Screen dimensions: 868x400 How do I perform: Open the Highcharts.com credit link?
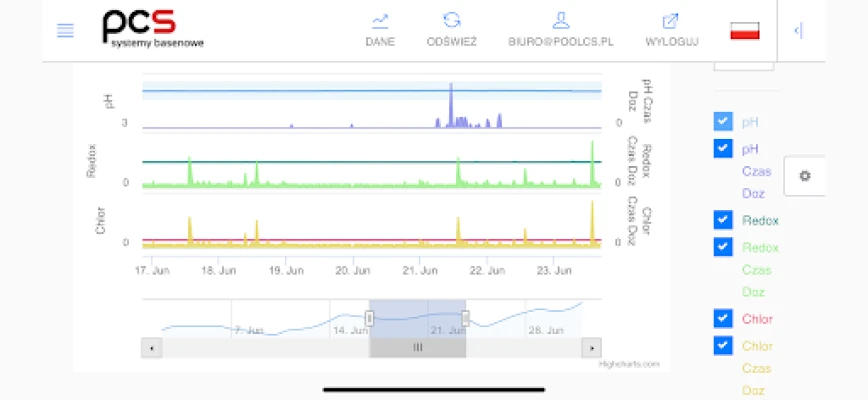pos(629,364)
